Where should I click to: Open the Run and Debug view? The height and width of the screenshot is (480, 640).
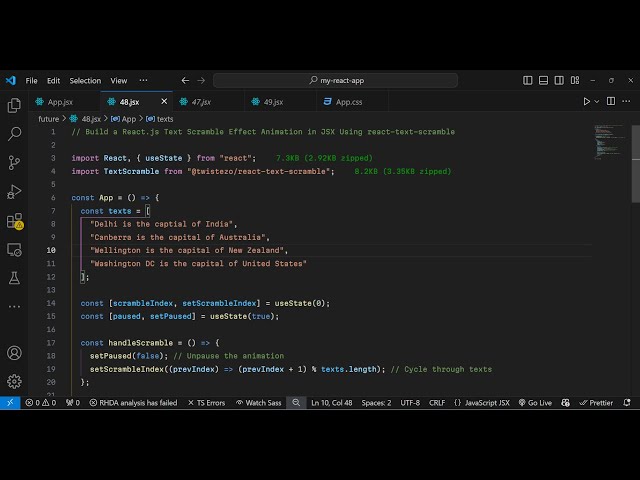[14, 191]
